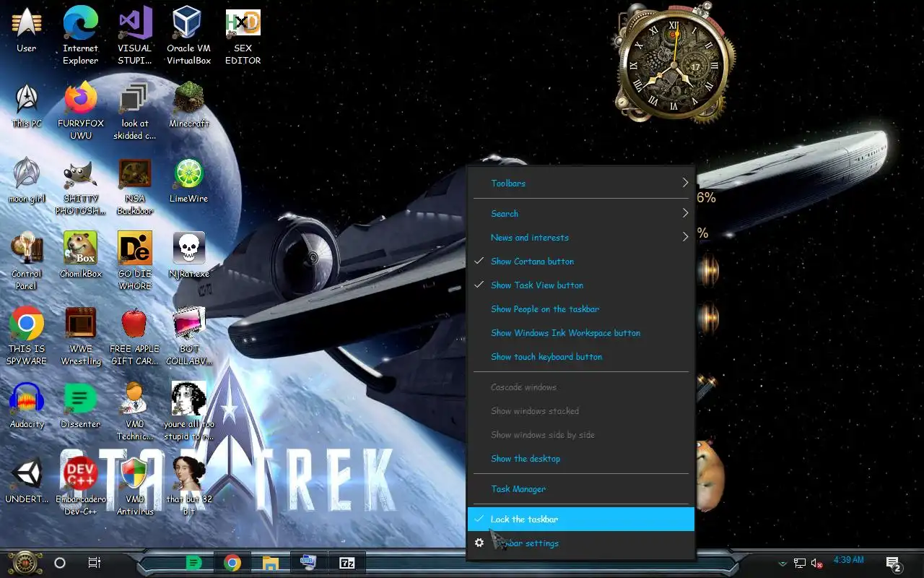The height and width of the screenshot is (578, 924).
Task: Select Oracle VM VirtualBox icon
Action: [x=188, y=36]
